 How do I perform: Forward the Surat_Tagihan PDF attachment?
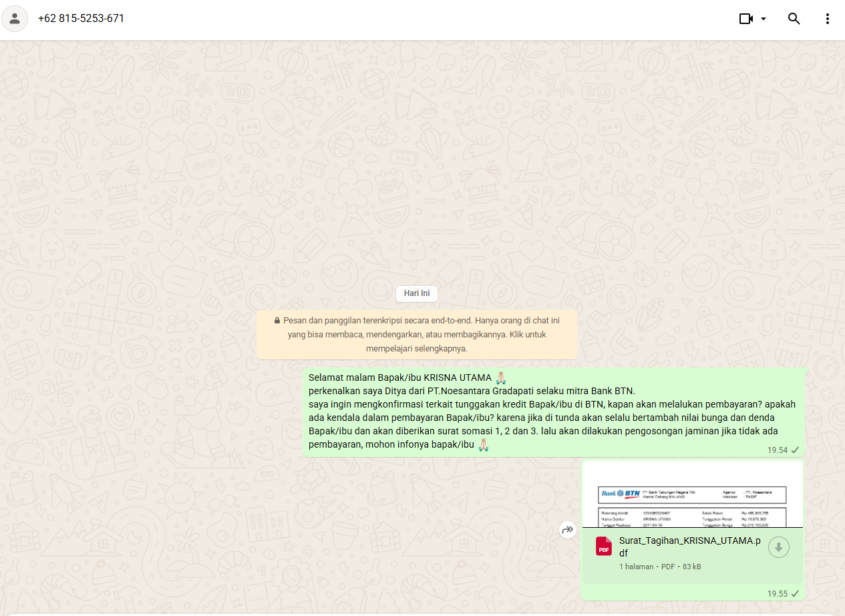click(x=568, y=530)
